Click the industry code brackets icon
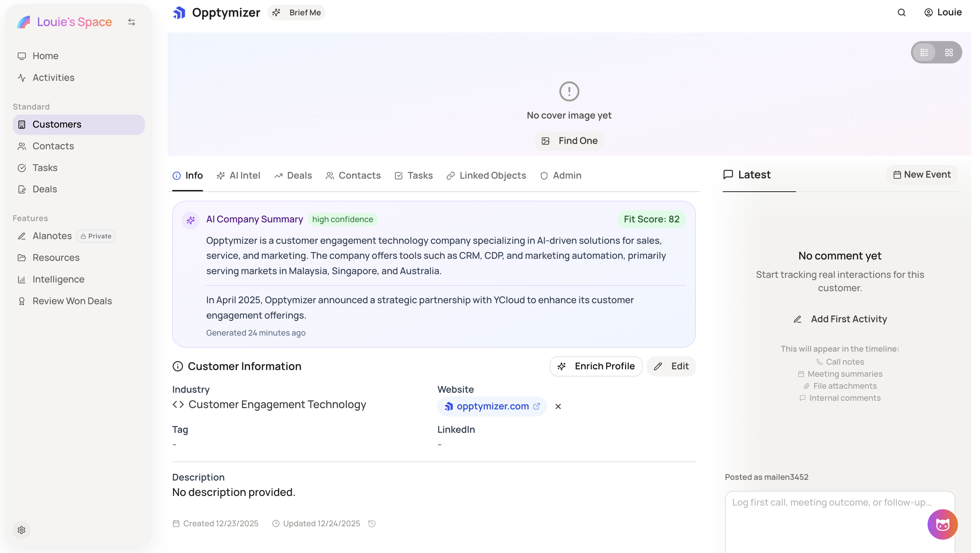The width and height of the screenshot is (980, 553). [178, 404]
